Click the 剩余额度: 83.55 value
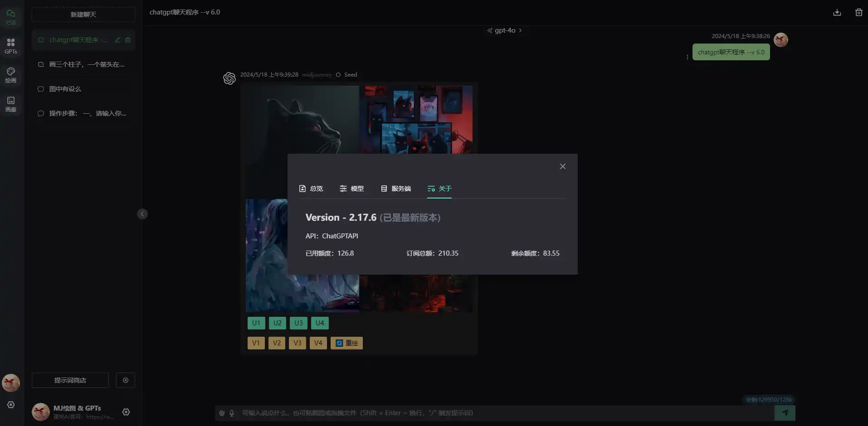 535,253
